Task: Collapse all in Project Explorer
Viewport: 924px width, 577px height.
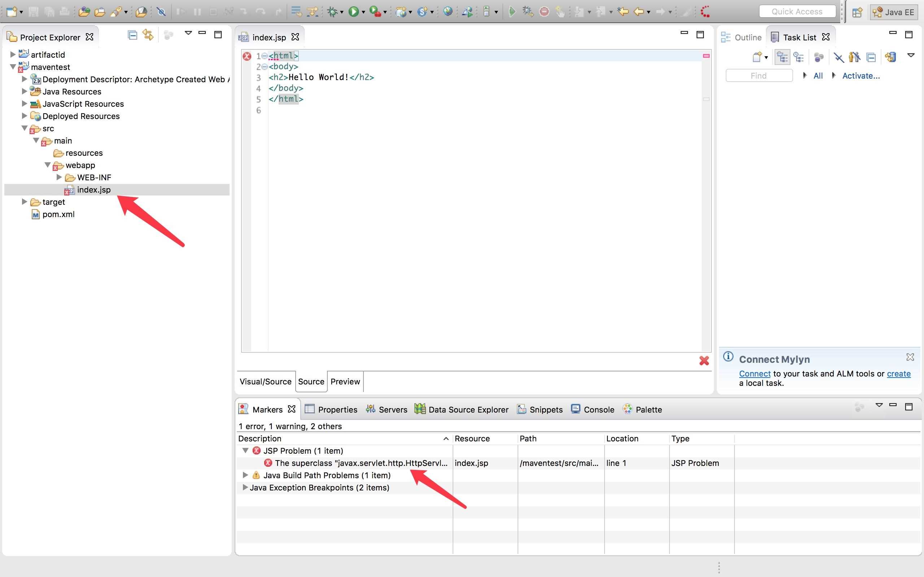Action: tap(132, 35)
